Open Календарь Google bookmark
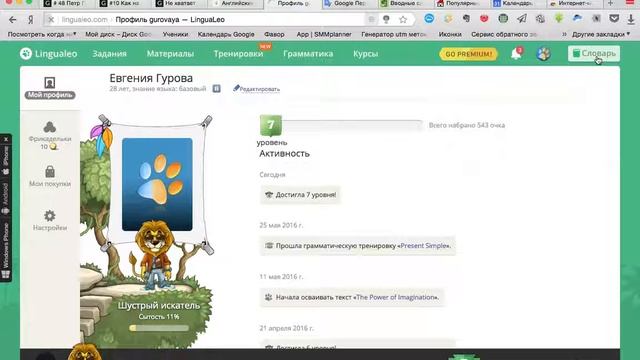 pos(226,35)
